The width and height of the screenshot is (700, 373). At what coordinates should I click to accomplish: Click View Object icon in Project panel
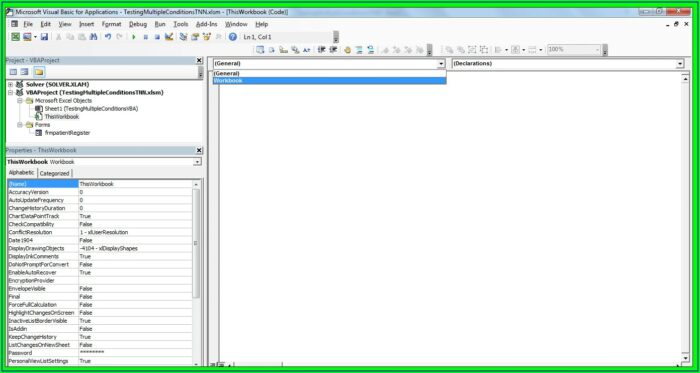tap(25, 72)
